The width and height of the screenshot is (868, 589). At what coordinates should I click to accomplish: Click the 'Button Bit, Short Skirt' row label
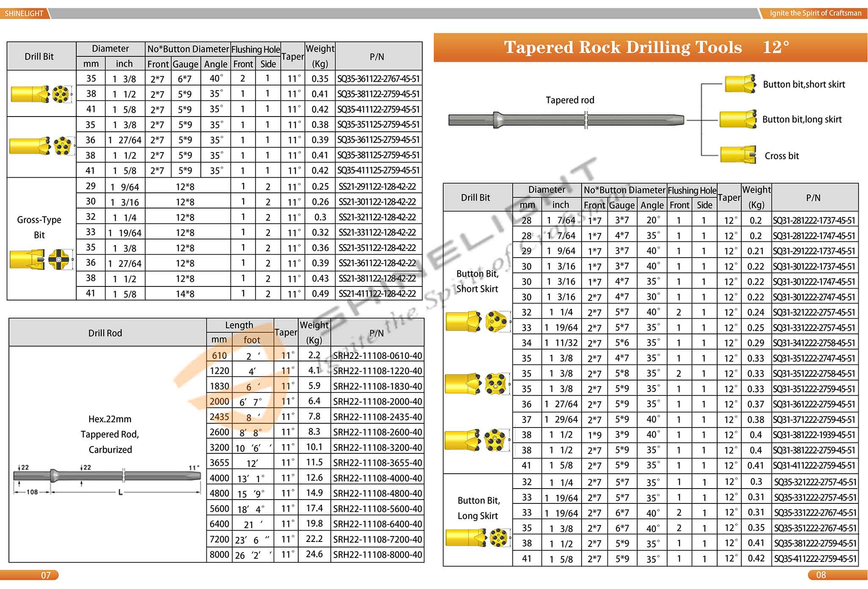coord(477,281)
